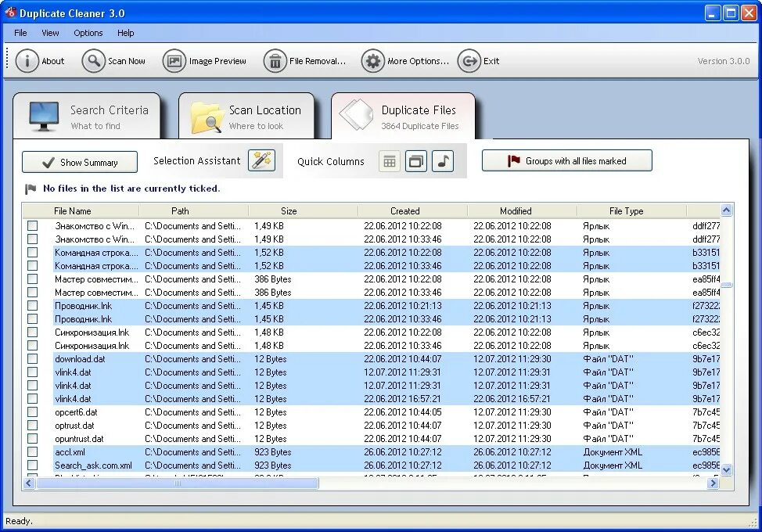Select the Duplicate Files tab
This screenshot has width=762, height=532.
click(404, 117)
